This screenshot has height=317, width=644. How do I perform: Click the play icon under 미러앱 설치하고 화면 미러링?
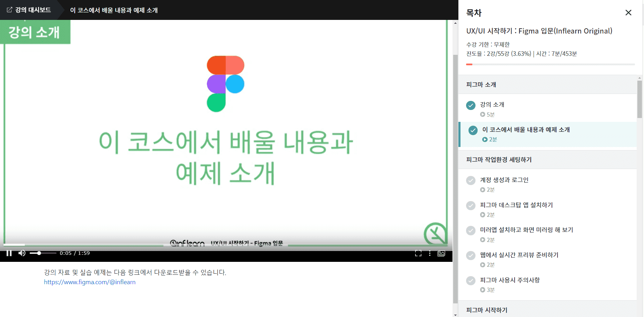point(482,240)
